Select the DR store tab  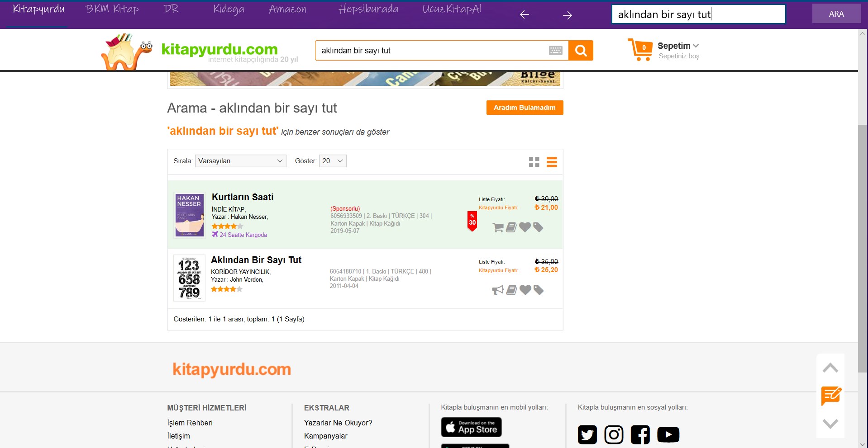171,9
